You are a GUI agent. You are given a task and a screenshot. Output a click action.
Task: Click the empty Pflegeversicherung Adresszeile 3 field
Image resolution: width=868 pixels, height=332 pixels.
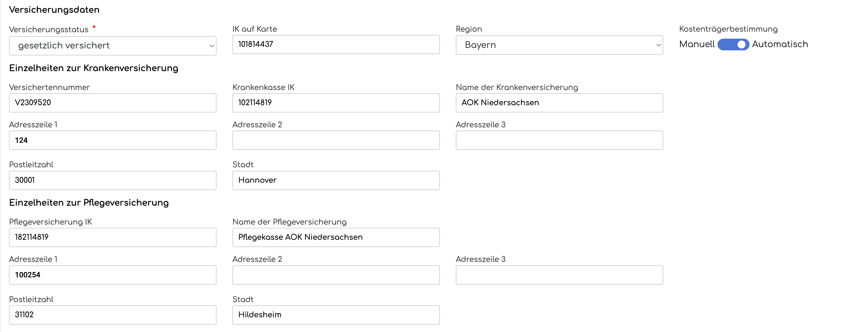pos(559,275)
